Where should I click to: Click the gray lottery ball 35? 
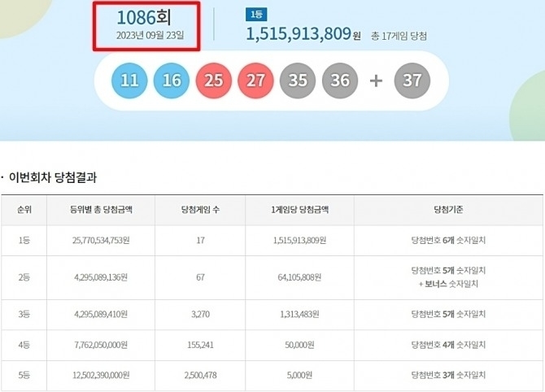point(298,81)
